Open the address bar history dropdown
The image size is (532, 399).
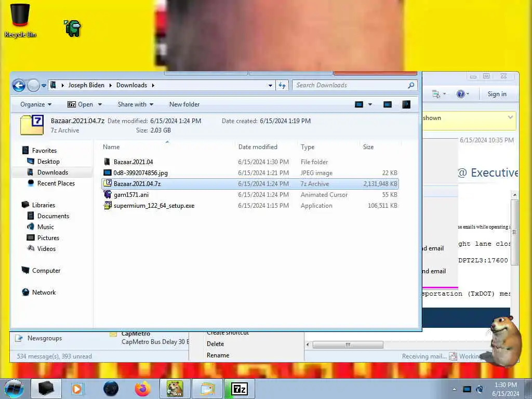[270, 86]
